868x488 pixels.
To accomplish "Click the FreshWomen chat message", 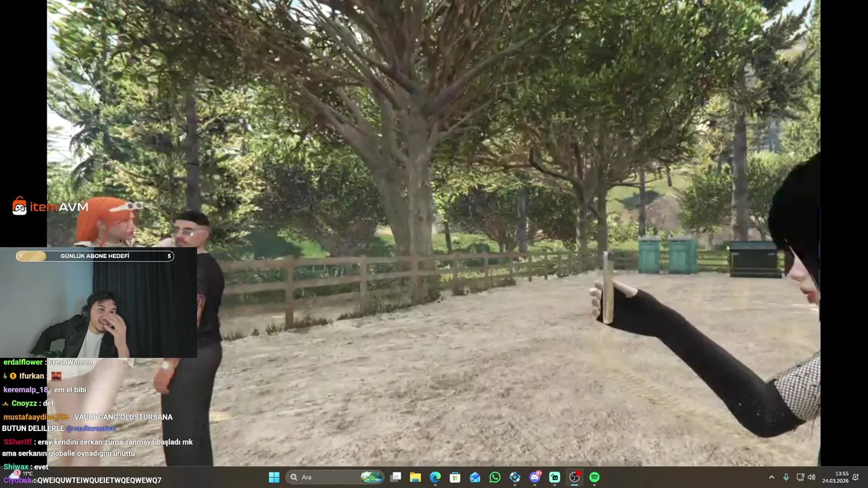I will (x=70, y=363).
